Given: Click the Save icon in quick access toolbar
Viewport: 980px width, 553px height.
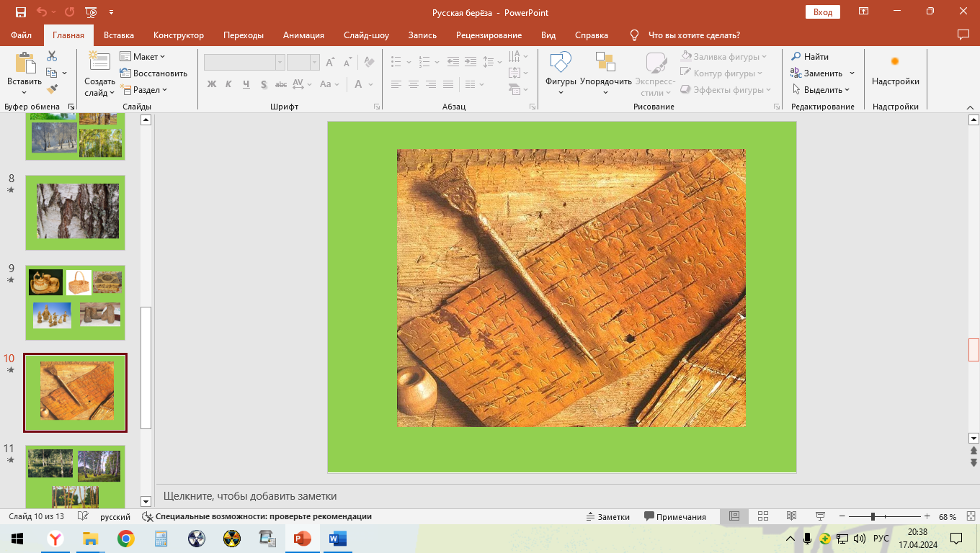Looking at the screenshot, I should [20, 12].
